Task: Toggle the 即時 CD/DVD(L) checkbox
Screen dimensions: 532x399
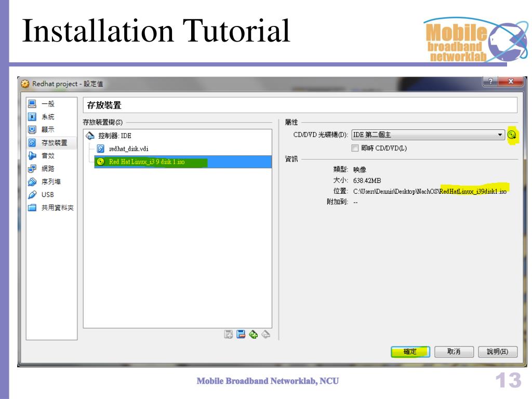Action: point(355,148)
